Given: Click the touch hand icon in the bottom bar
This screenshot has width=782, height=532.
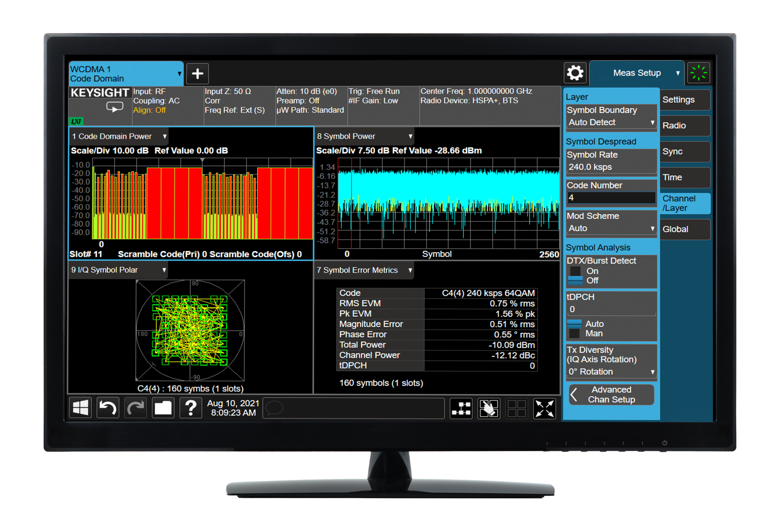Looking at the screenshot, I should coord(489,408).
